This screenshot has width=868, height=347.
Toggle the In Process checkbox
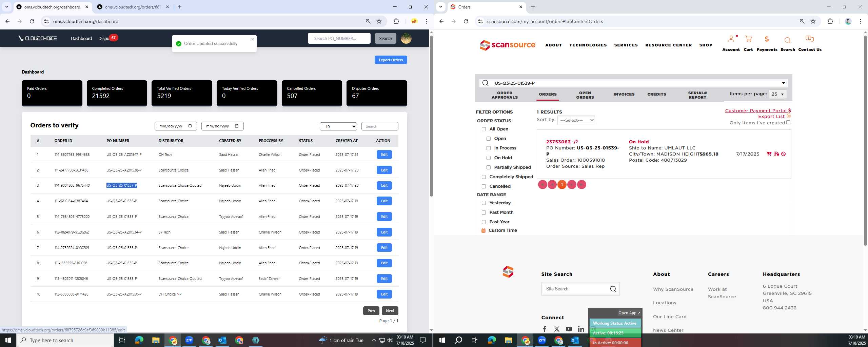click(489, 148)
